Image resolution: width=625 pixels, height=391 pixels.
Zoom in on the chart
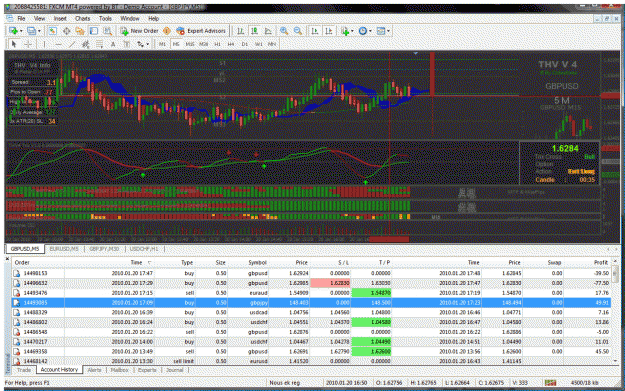[284, 31]
